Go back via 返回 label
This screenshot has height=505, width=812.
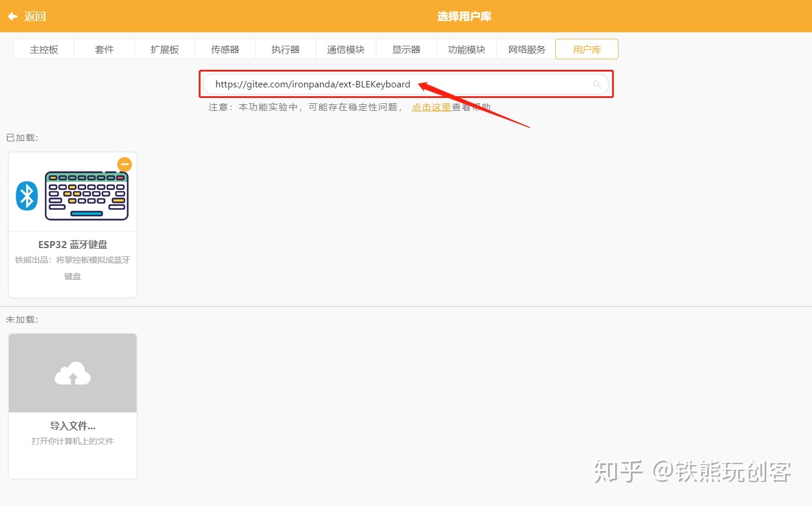point(35,16)
